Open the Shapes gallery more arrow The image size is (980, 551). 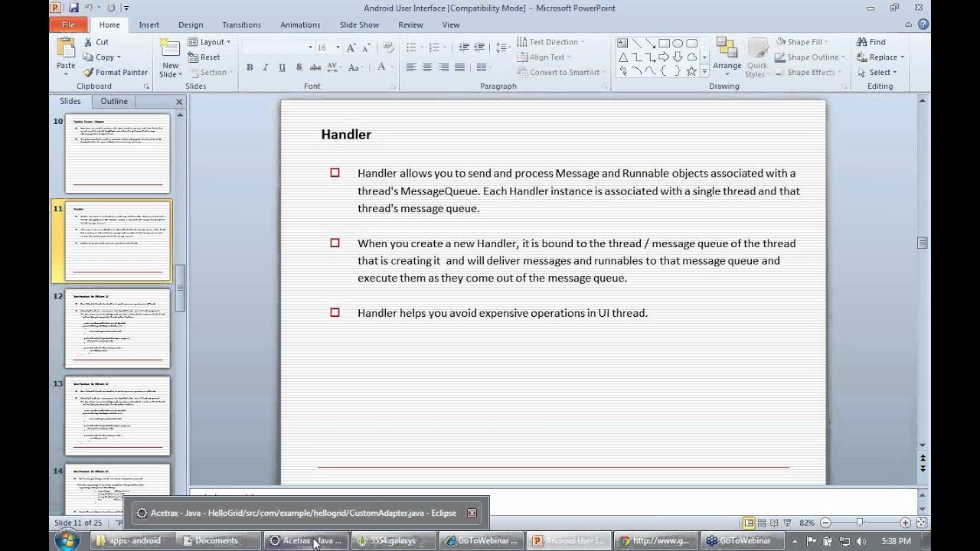[x=704, y=71]
